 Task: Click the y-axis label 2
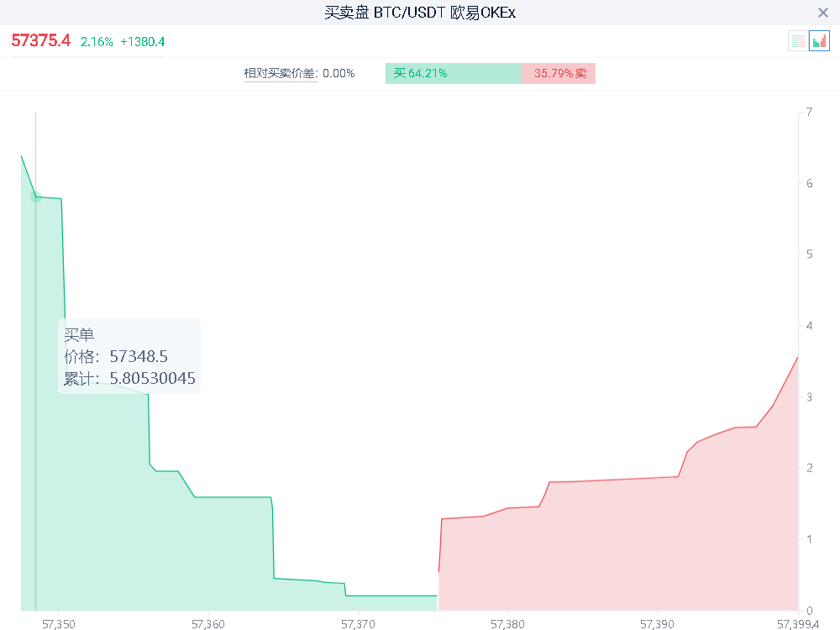(809, 468)
